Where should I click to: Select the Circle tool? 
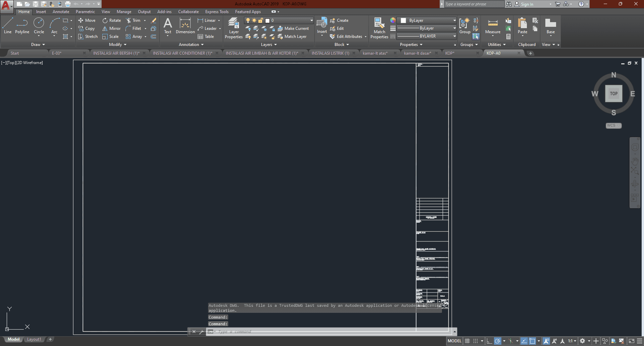(x=39, y=26)
